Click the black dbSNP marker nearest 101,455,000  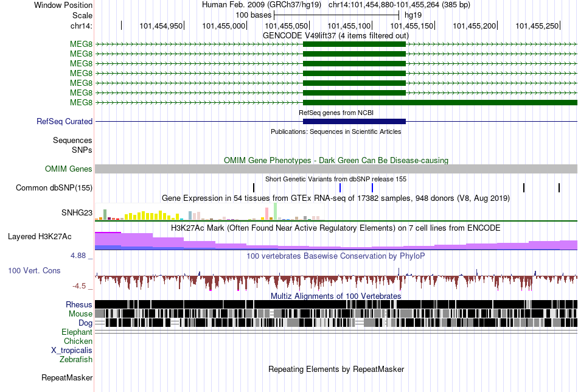(254, 187)
